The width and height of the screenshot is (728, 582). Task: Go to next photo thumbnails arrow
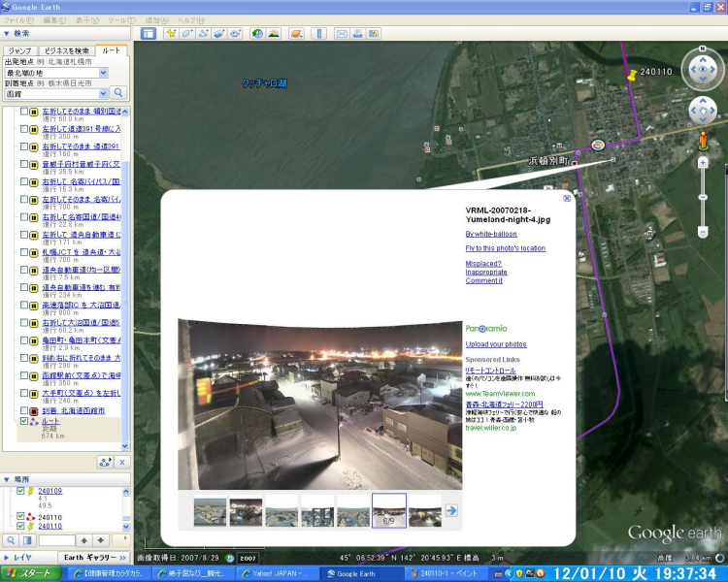(x=451, y=510)
